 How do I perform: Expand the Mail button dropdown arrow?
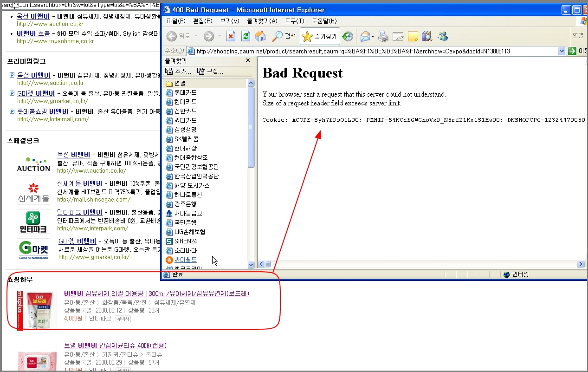[x=373, y=36]
